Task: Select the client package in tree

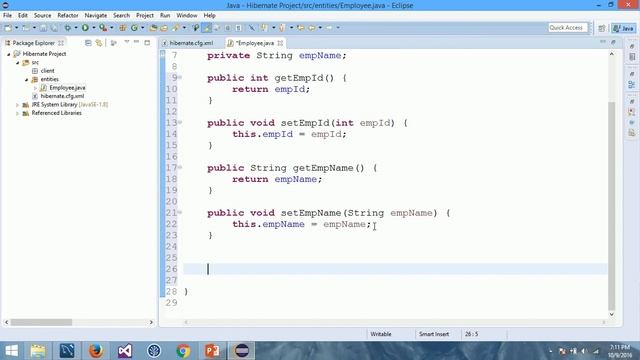Action: click(47, 71)
